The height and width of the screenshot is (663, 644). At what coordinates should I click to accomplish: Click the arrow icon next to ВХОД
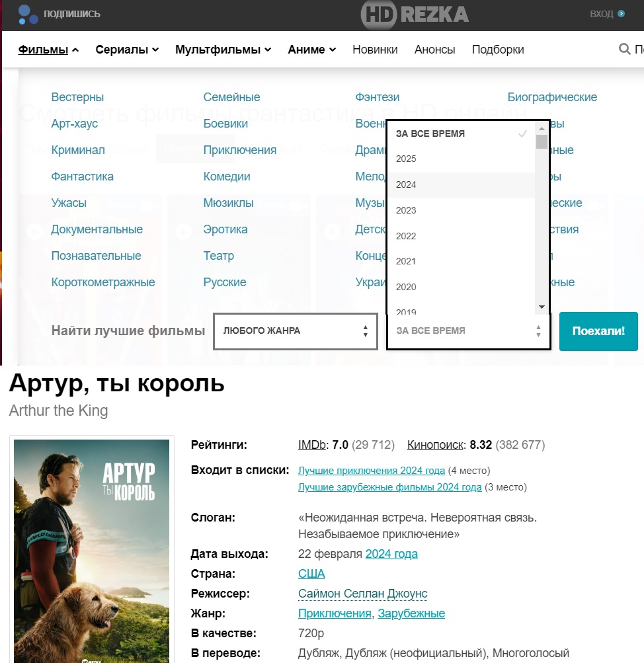[x=621, y=14]
